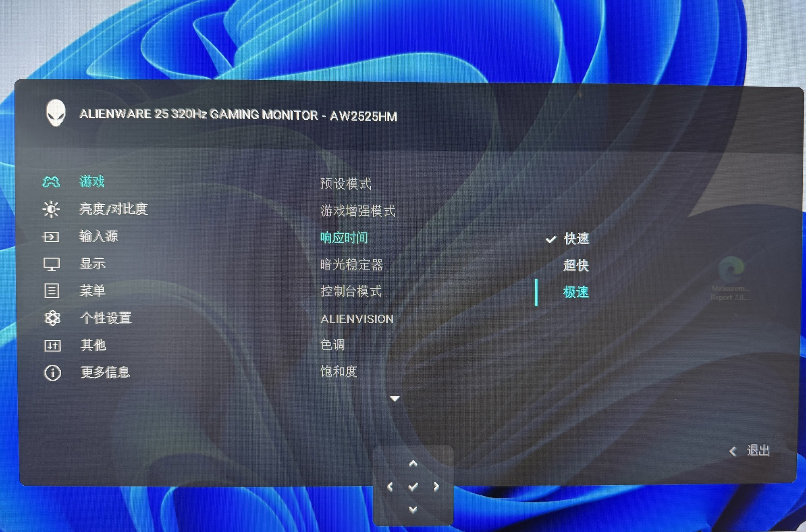Choose the 超快 response time option

575,266
